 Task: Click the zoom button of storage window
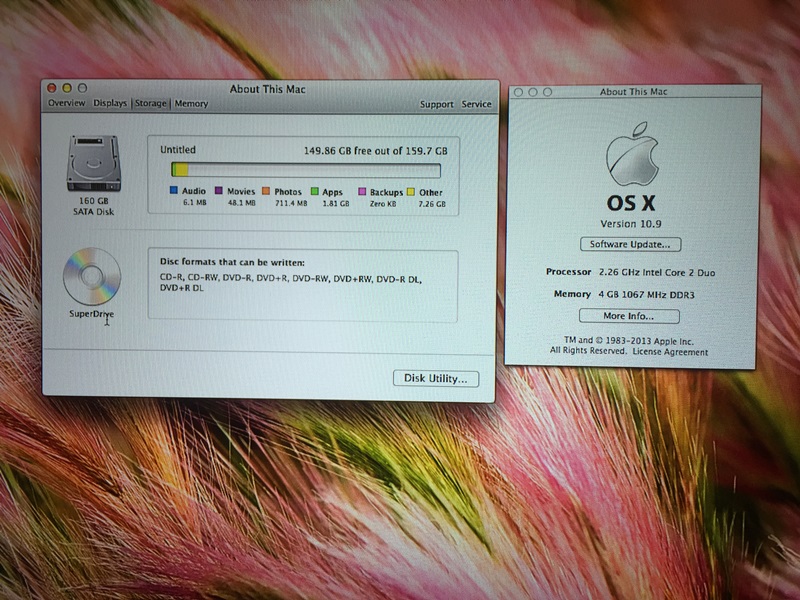(x=82, y=88)
